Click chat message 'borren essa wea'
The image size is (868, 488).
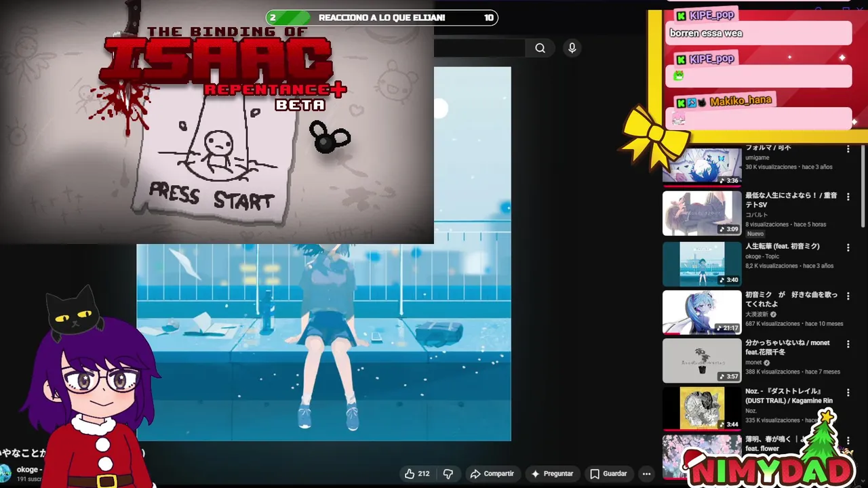tap(706, 33)
